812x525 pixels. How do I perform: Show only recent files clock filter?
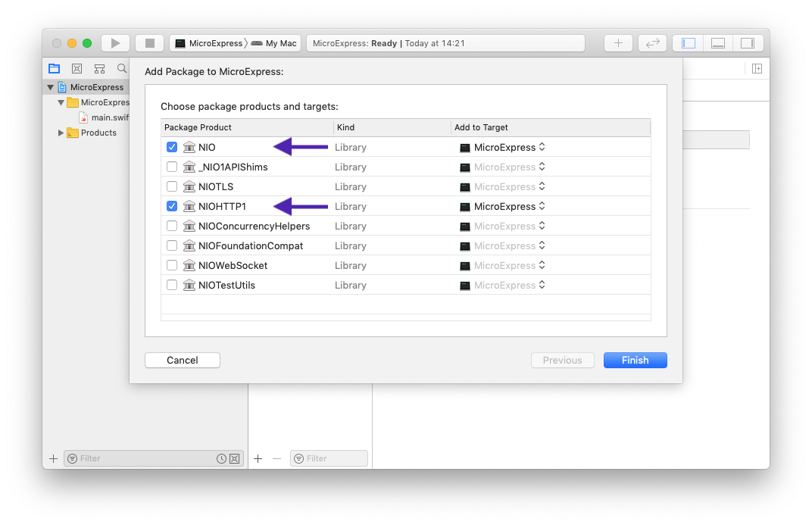(x=221, y=458)
